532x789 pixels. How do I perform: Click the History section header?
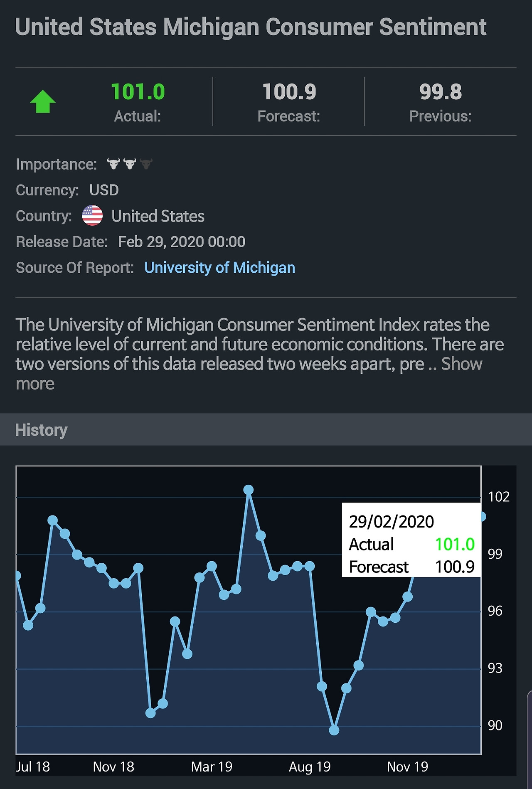[41, 430]
